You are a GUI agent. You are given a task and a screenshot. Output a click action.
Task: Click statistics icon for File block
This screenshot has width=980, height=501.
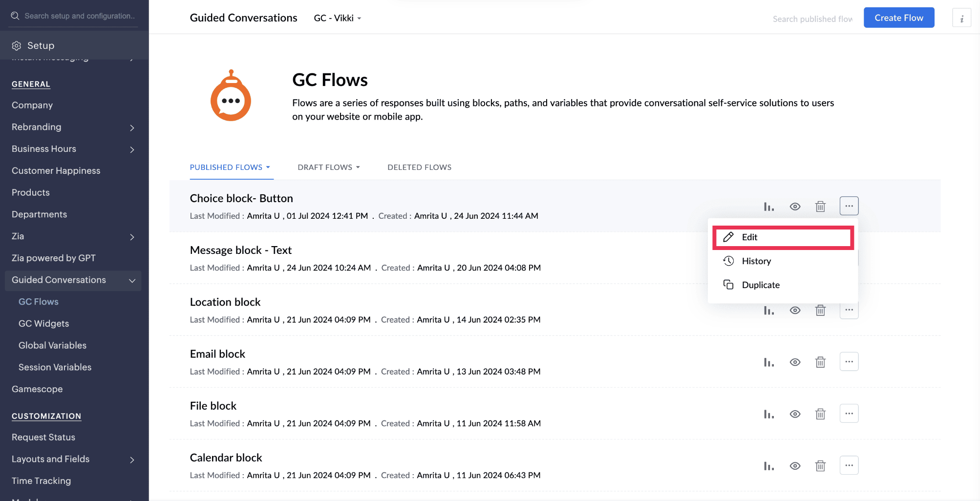click(768, 414)
